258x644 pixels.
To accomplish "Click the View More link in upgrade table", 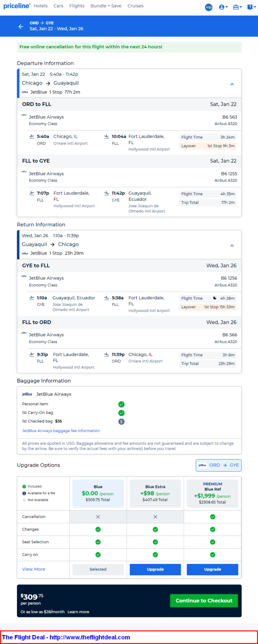I will (x=34, y=569).
